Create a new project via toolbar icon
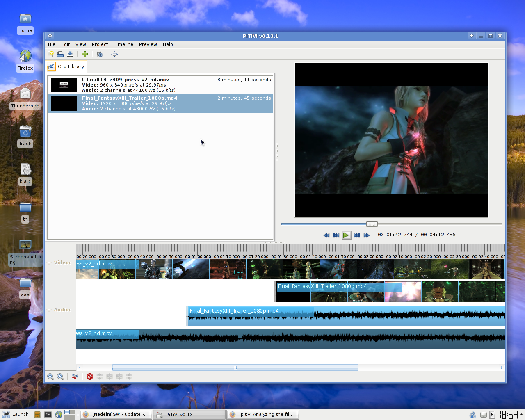525x420 pixels. (50, 54)
